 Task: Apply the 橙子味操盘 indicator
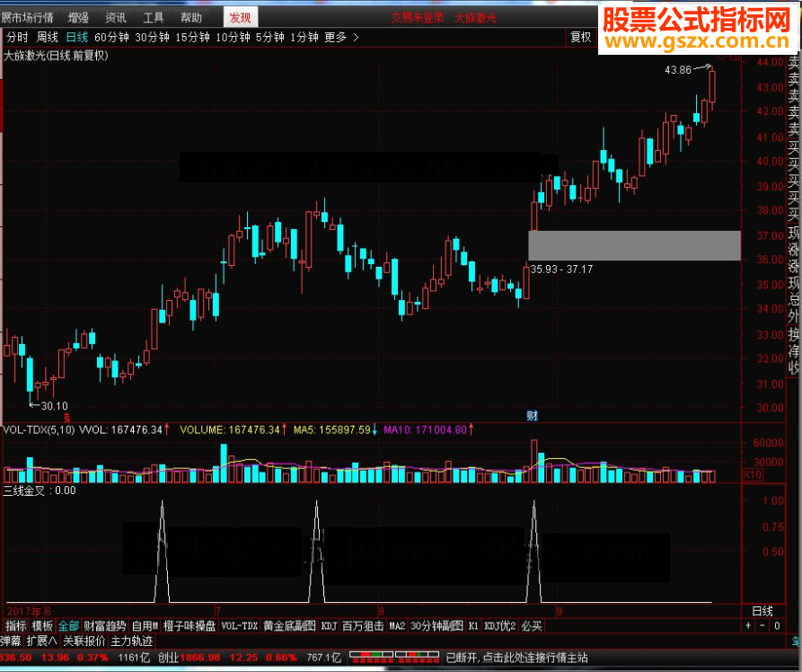189,626
